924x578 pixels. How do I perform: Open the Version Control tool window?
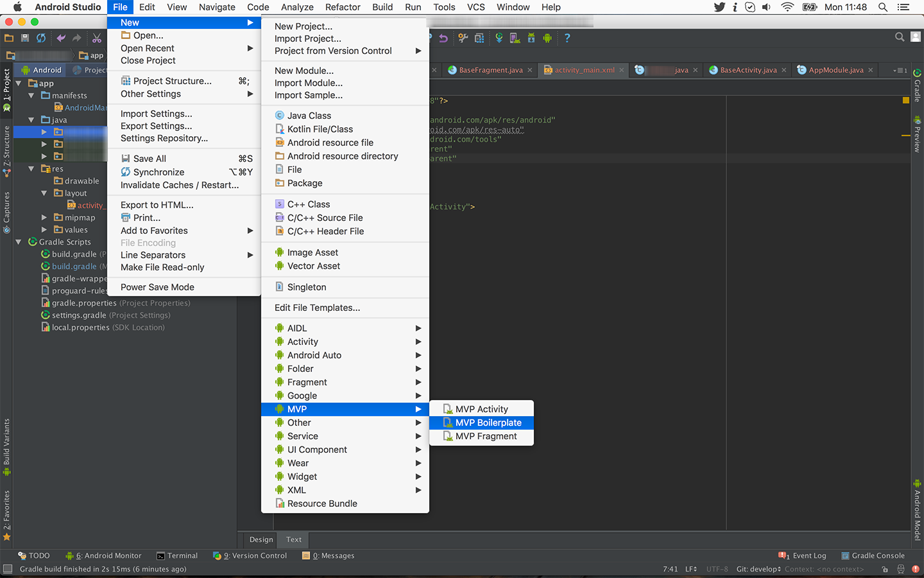pos(250,556)
